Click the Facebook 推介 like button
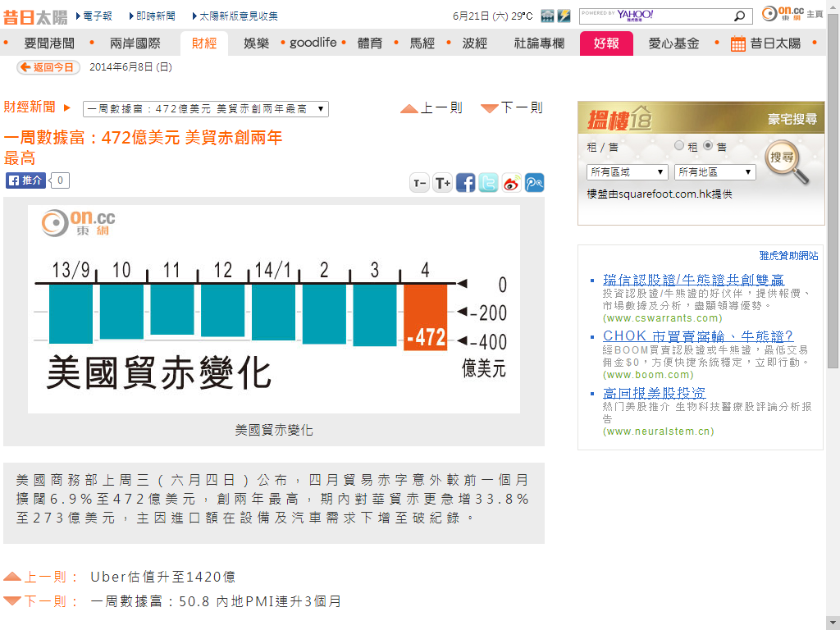The height and width of the screenshot is (630, 840). (26, 180)
